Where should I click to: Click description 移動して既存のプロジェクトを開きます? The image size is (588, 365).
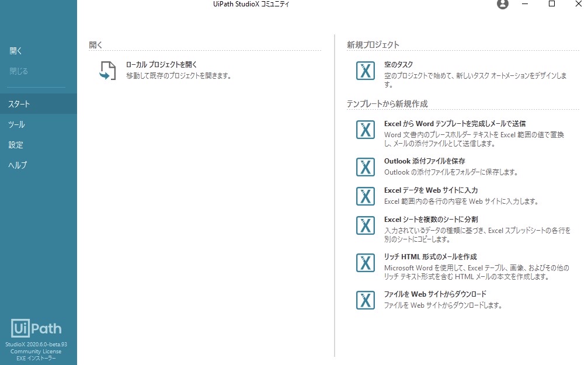179,76
